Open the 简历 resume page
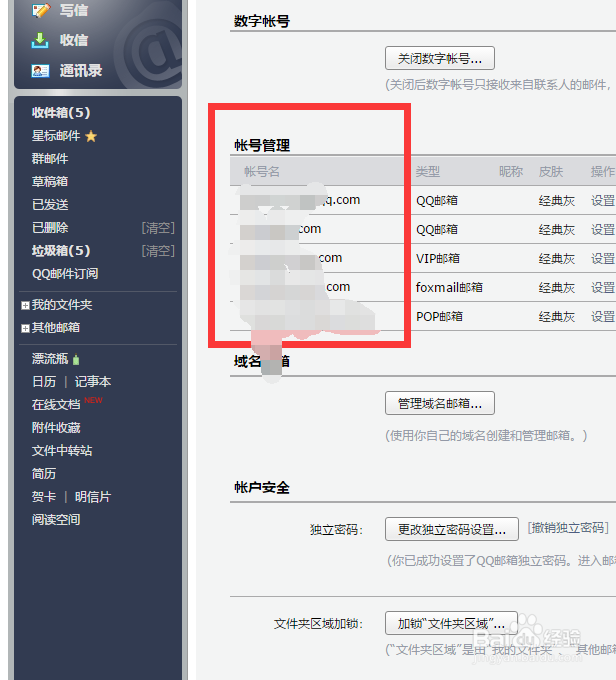The height and width of the screenshot is (680, 616). point(44,474)
